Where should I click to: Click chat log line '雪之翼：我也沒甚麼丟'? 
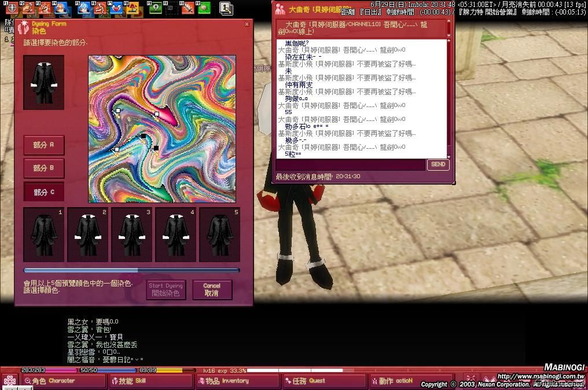pyautogui.click(x=102, y=345)
